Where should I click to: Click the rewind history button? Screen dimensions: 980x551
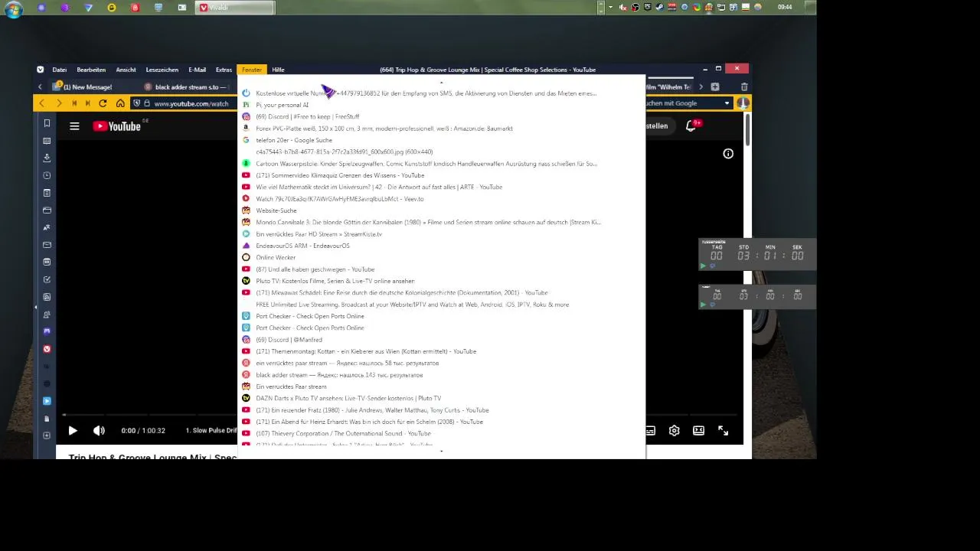[x=74, y=103]
